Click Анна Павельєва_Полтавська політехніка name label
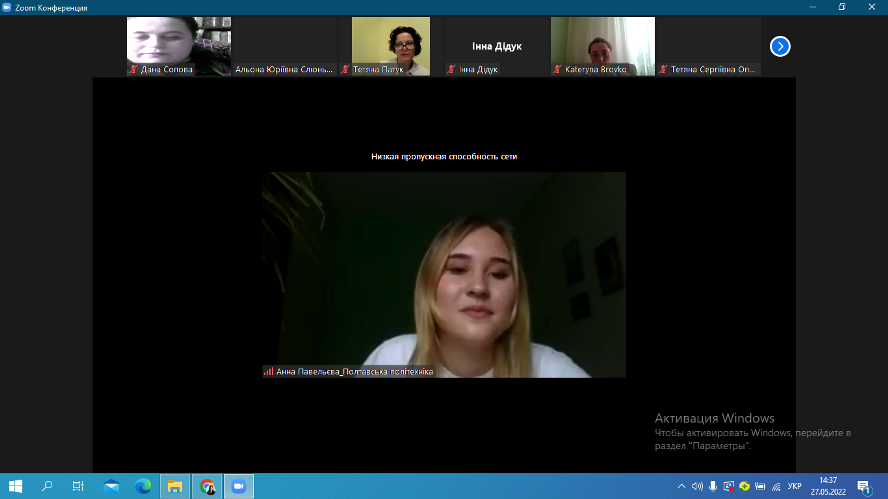This screenshot has width=888, height=499. (x=355, y=372)
